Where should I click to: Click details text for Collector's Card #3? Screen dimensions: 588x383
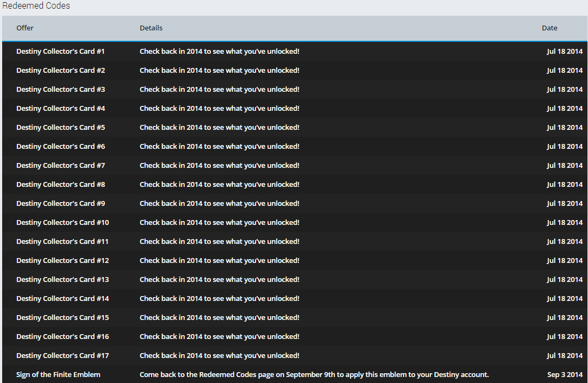click(x=219, y=90)
